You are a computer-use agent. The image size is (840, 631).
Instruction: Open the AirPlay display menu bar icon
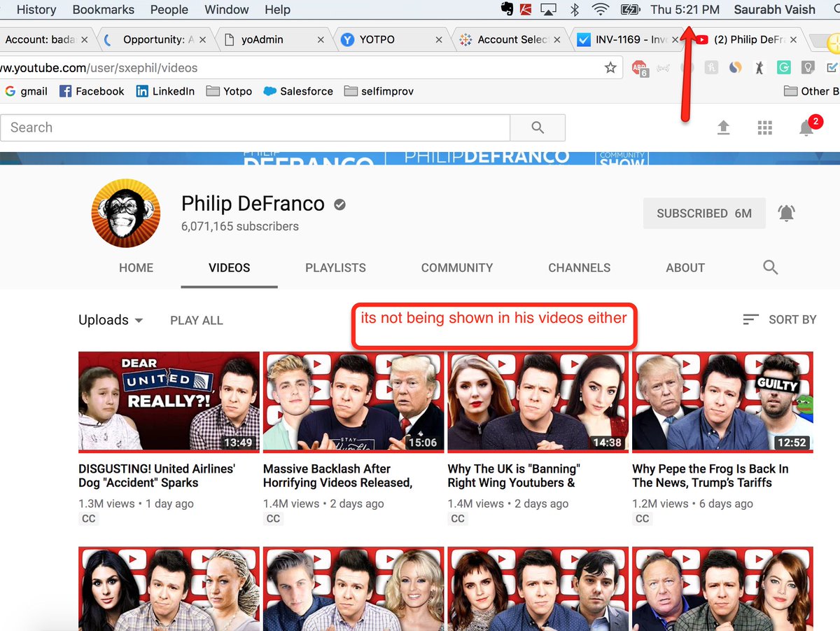(x=549, y=10)
